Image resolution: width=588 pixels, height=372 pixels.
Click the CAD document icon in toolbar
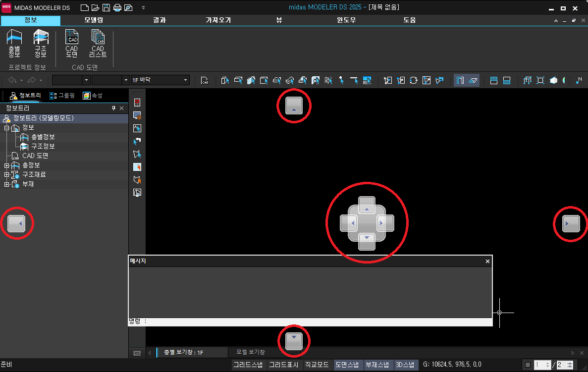click(x=205, y=80)
